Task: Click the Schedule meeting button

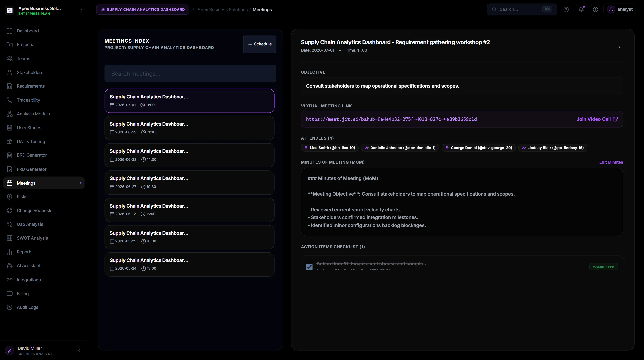Action: [x=259, y=44]
